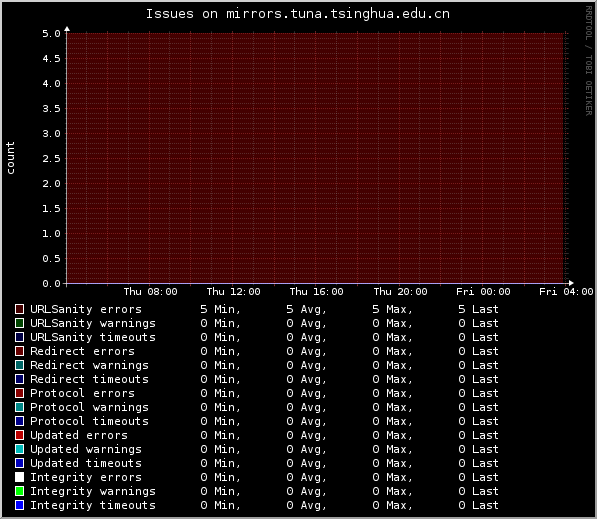Image resolution: width=597 pixels, height=519 pixels.
Task: Click the Integrity timeouts blue swatch
Action: tap(19, 505)
